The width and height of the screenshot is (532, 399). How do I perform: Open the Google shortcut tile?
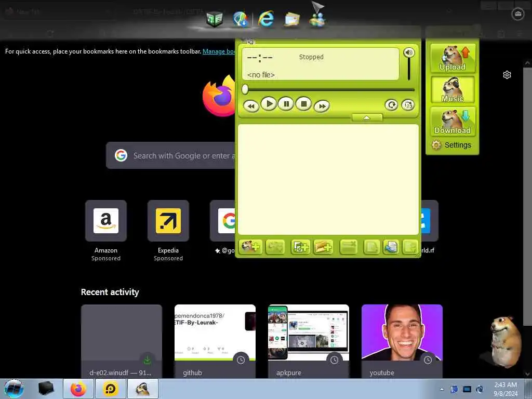223,221
